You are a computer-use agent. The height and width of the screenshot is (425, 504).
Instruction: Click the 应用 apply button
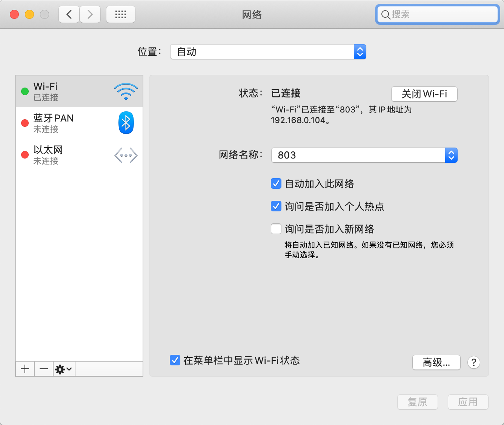click(x=468, y=402)
